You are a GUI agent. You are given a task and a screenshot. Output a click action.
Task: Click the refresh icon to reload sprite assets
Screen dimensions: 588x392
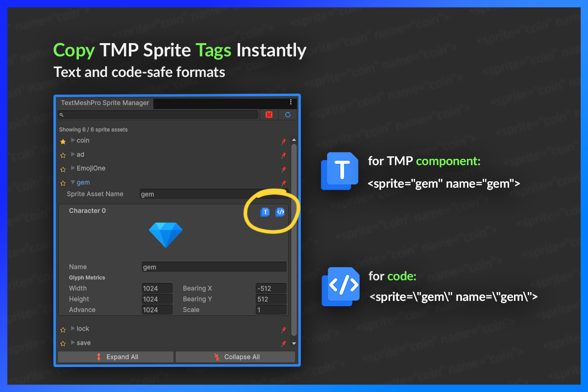coord(287,114)
